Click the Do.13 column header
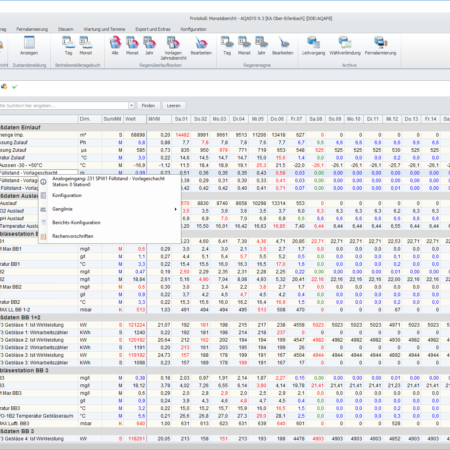450x450 pixels. pos(411,119)
